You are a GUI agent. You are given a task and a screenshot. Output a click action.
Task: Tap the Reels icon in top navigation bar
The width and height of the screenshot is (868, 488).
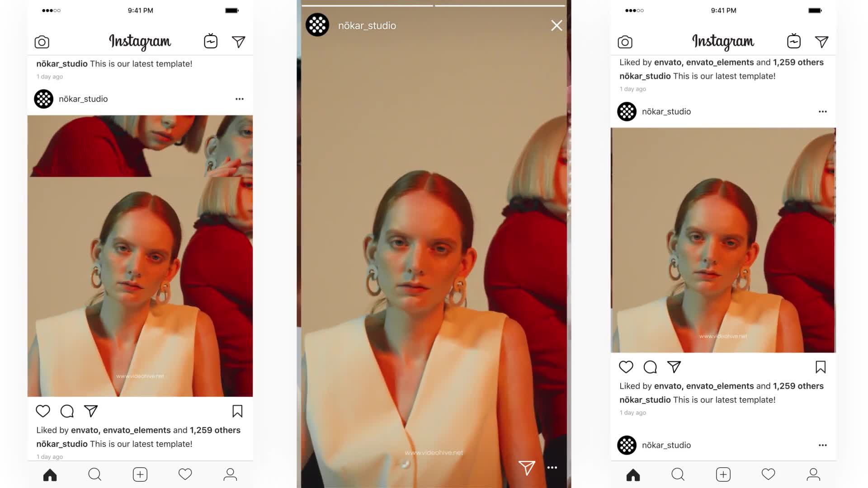[211, 42]
